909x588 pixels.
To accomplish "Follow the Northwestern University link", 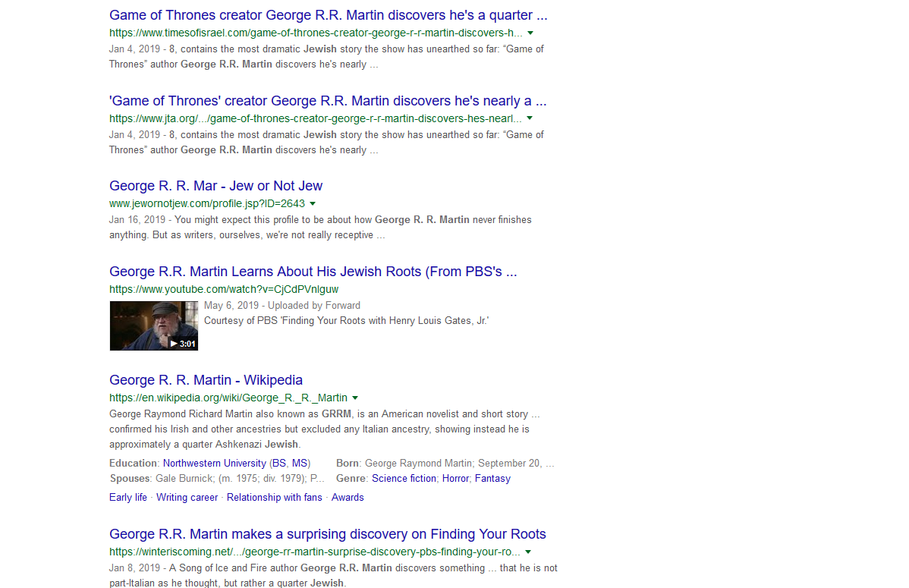I will [214, 464].
